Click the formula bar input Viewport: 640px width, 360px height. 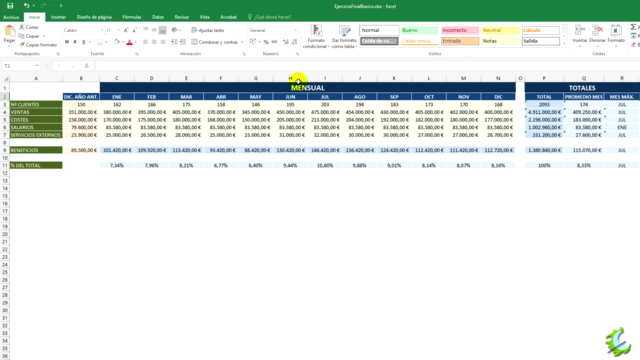(367, 66)
